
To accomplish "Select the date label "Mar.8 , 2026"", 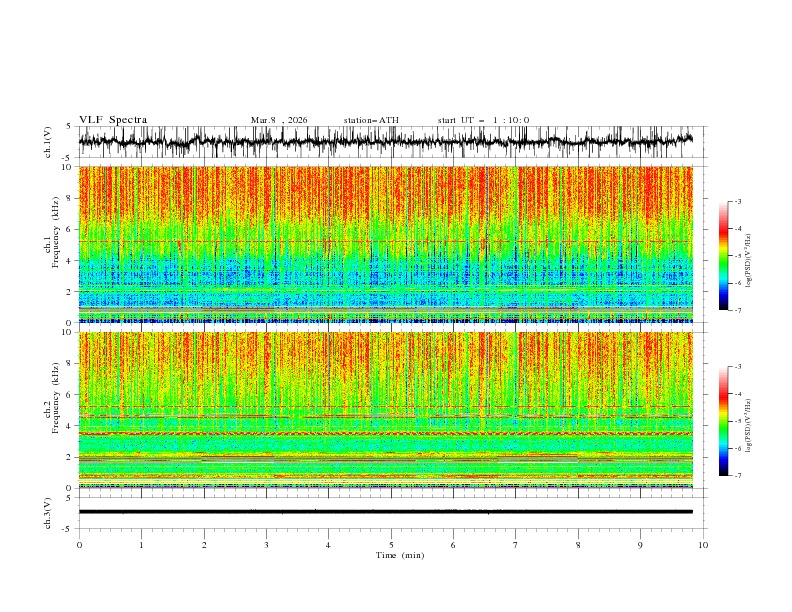I will pyautogui.click(x=279, y=120).
